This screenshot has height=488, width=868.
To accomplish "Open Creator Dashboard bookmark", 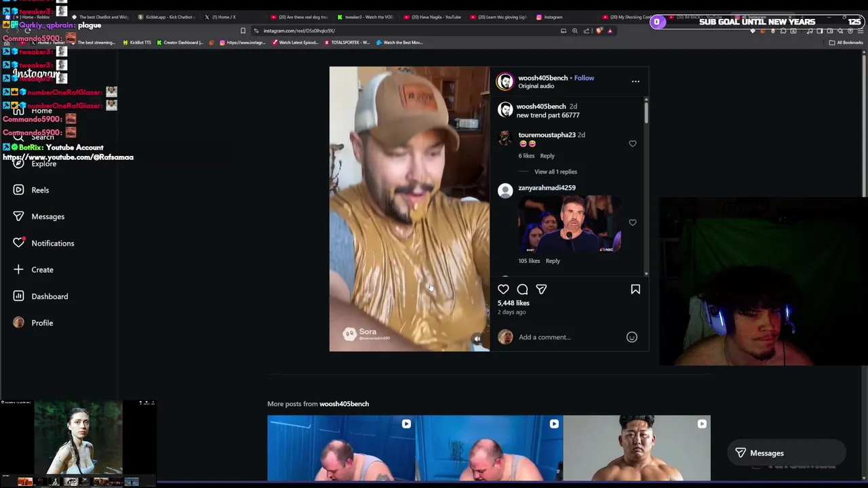I will (x=180, y=43).
